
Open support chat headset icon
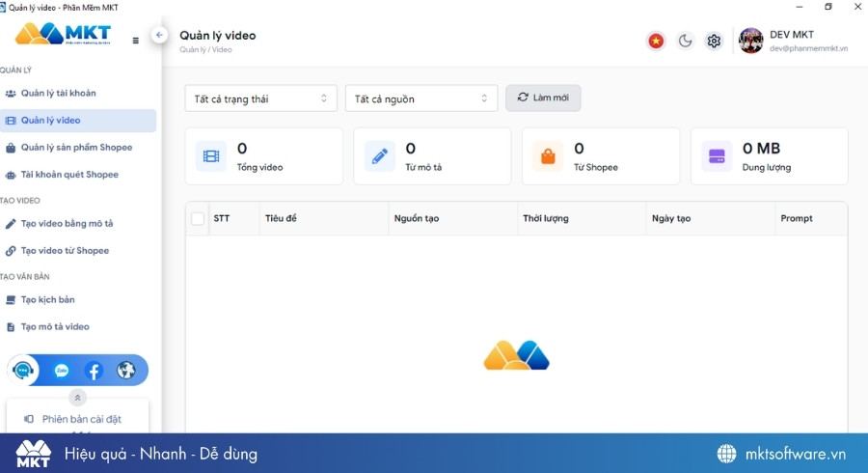coord(23,370)
